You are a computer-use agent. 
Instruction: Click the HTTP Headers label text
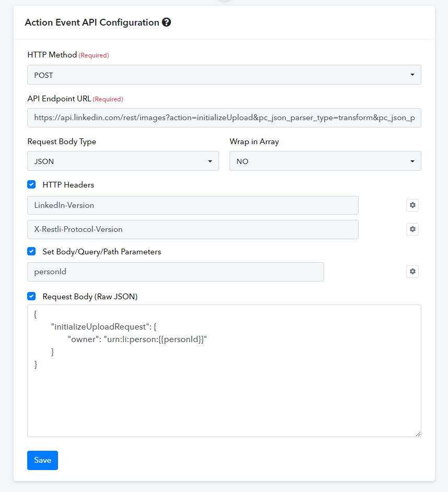[68, 185]
